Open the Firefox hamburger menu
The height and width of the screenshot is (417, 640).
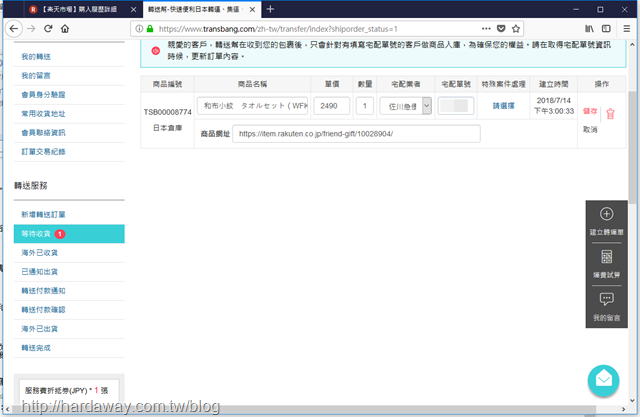[627, 29]
